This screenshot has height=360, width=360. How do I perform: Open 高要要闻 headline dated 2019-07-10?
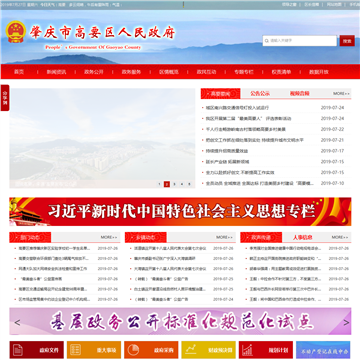tap(260, 183)
